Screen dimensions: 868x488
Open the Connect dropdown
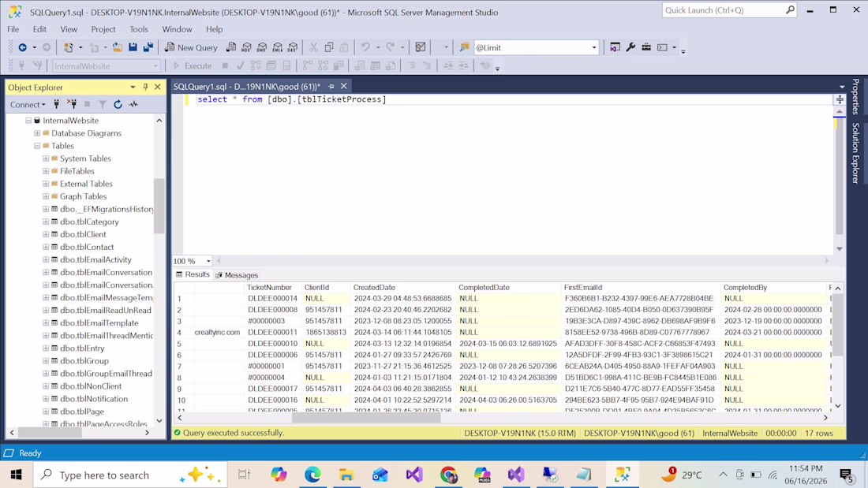28,104
